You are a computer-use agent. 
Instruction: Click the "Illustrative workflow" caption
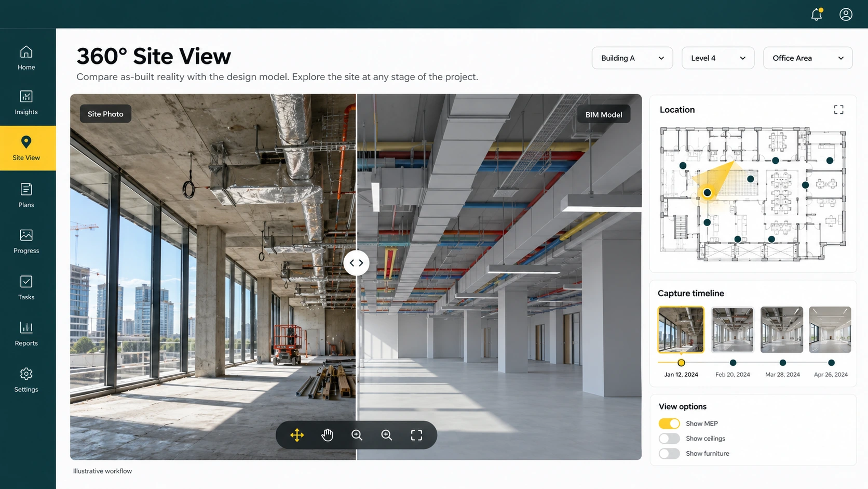click(x=102, y=471)
